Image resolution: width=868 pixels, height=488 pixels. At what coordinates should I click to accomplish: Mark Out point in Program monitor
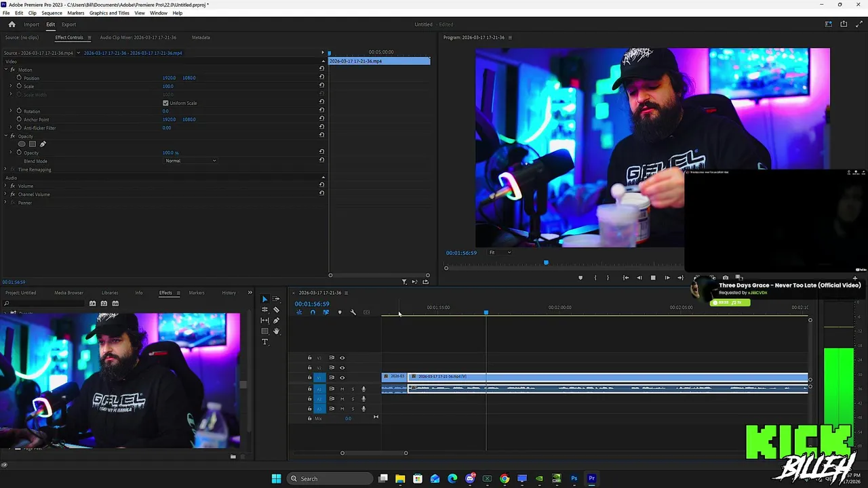[x=608, y=278]
